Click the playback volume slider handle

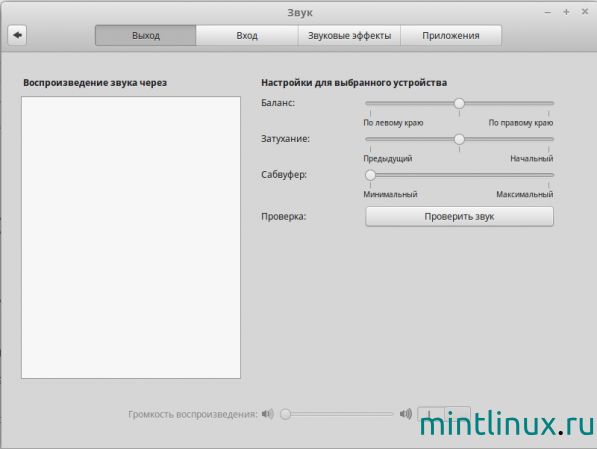point(286,414)
